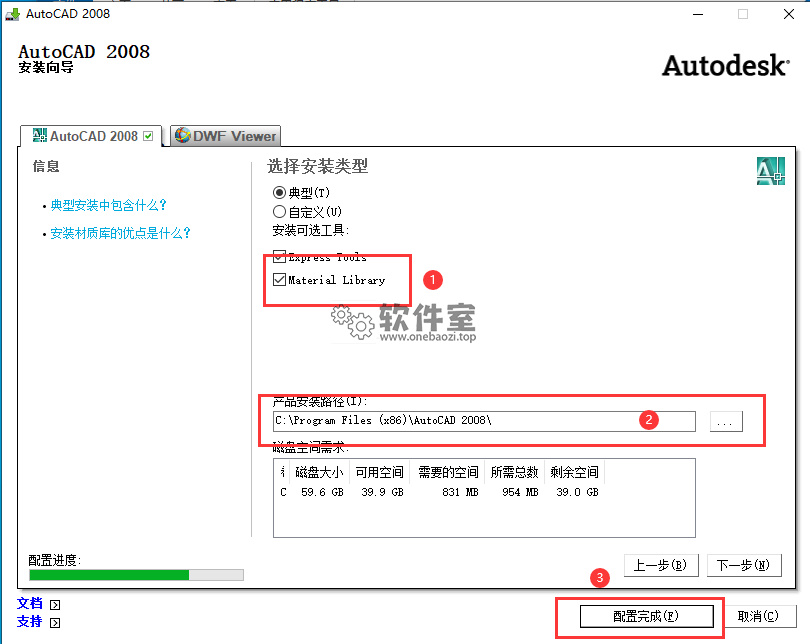
Task: Click the DWF Viewer globe icon
Action: click(x=182, y=135)
